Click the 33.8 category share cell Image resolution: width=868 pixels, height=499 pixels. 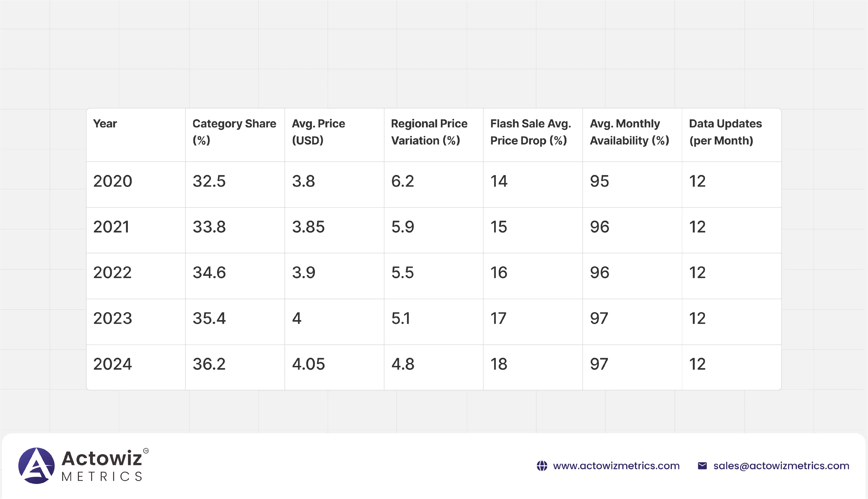(209, 227)
